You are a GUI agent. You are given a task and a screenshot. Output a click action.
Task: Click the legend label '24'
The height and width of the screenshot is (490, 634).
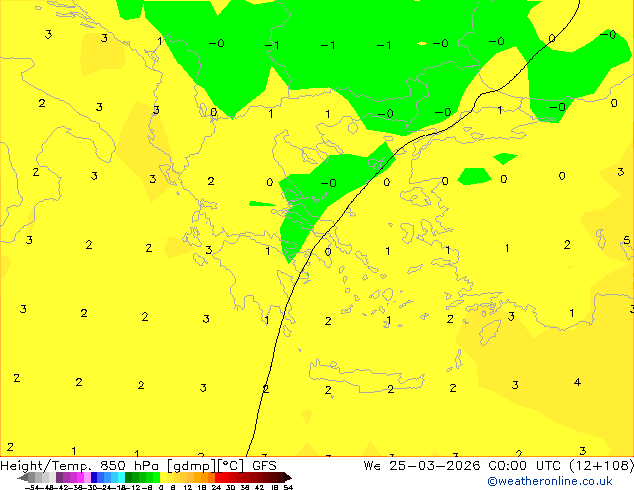[216, 488]
